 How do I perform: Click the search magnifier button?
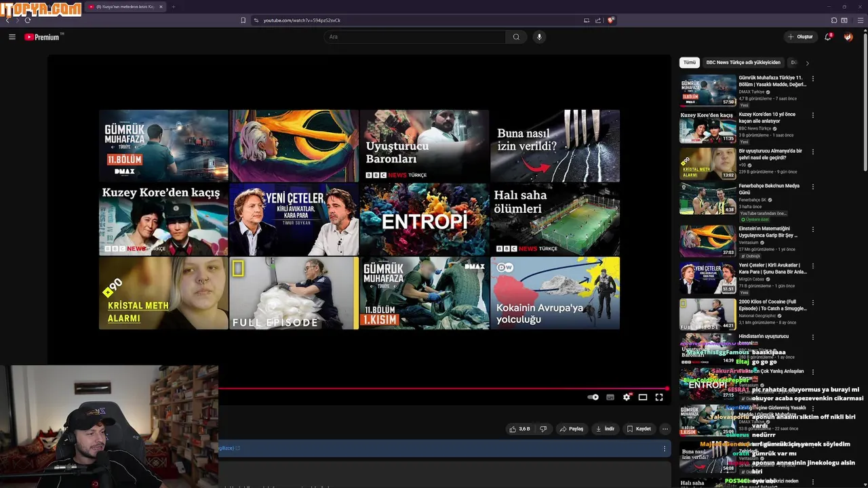click(x=516, y=37)
